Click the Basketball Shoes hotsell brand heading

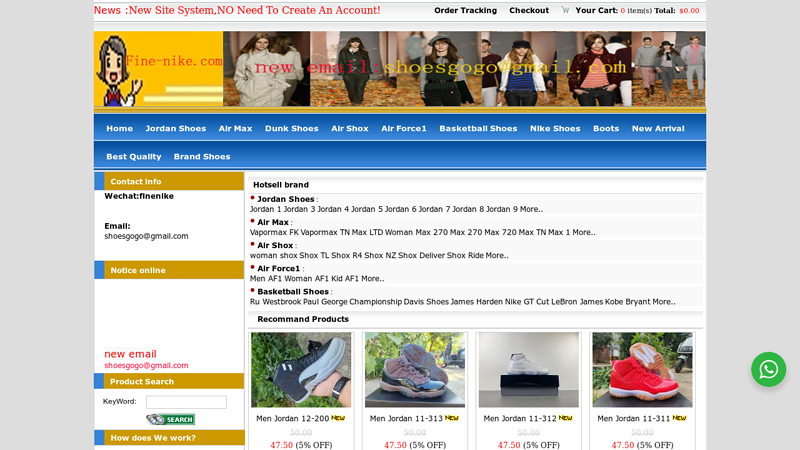click(x=293, y=291)
